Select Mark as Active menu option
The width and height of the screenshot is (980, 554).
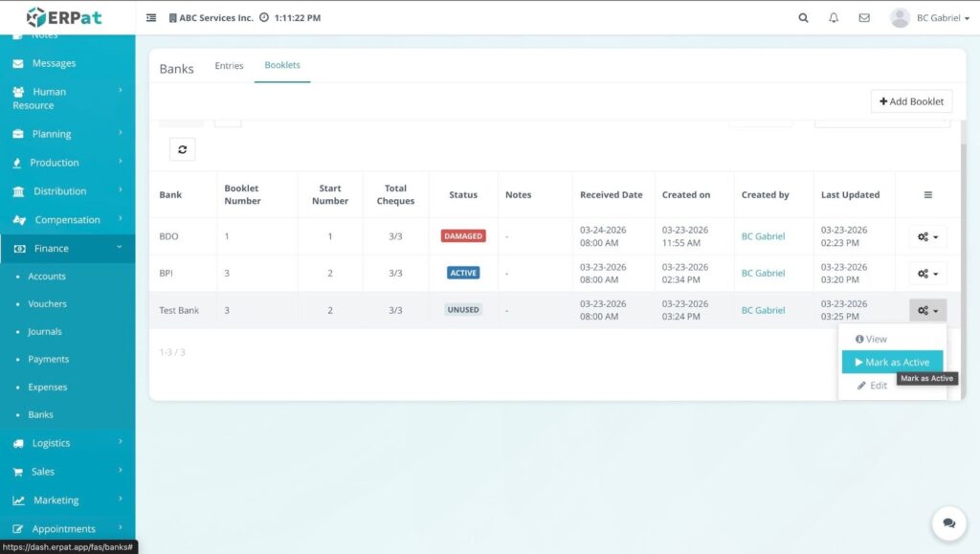click(x=892, y=363)
